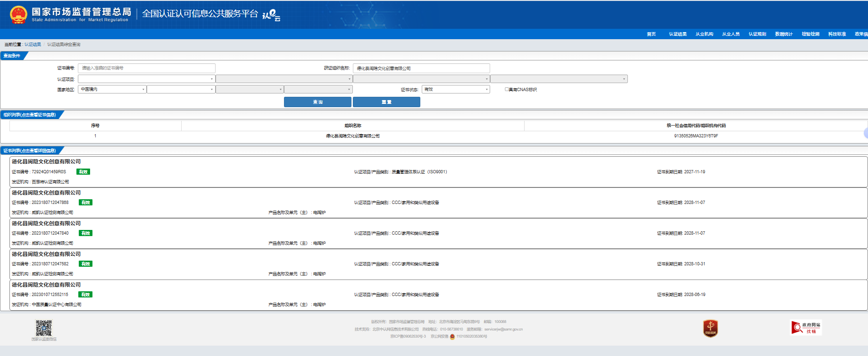
Task: Click the 京ICP备 record number link
Action: click(408, 337)
